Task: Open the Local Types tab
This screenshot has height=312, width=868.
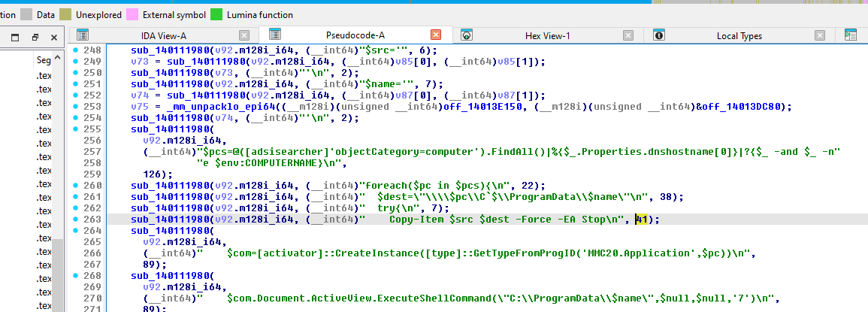Action: [739, 35]
